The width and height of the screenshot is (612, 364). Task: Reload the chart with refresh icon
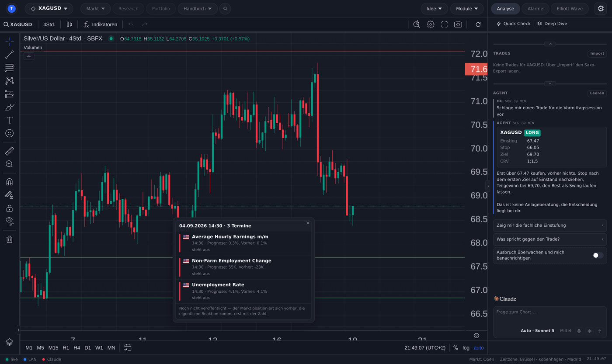point(478,24)
